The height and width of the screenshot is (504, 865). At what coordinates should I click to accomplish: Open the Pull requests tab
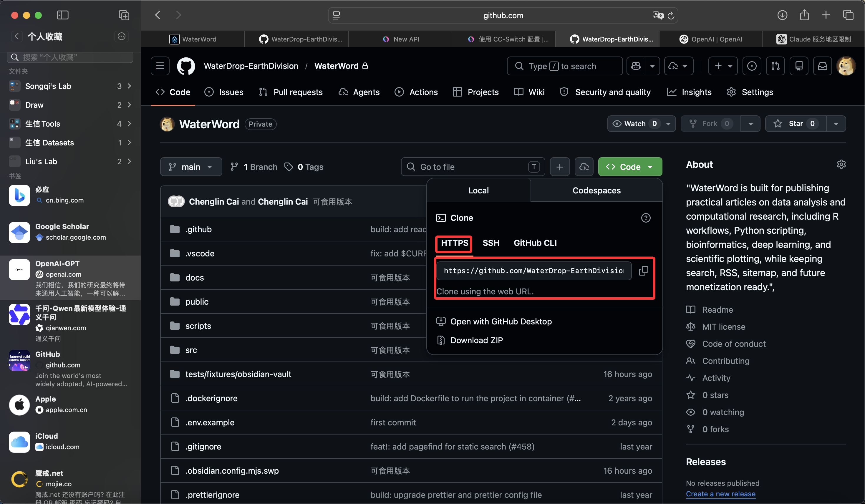291,92
